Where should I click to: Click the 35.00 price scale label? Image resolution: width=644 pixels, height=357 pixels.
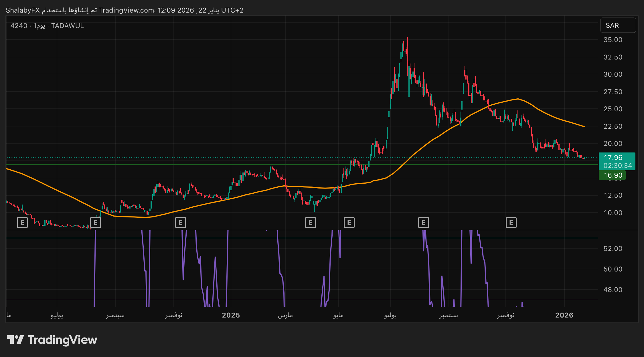click(x=613, y=40)
